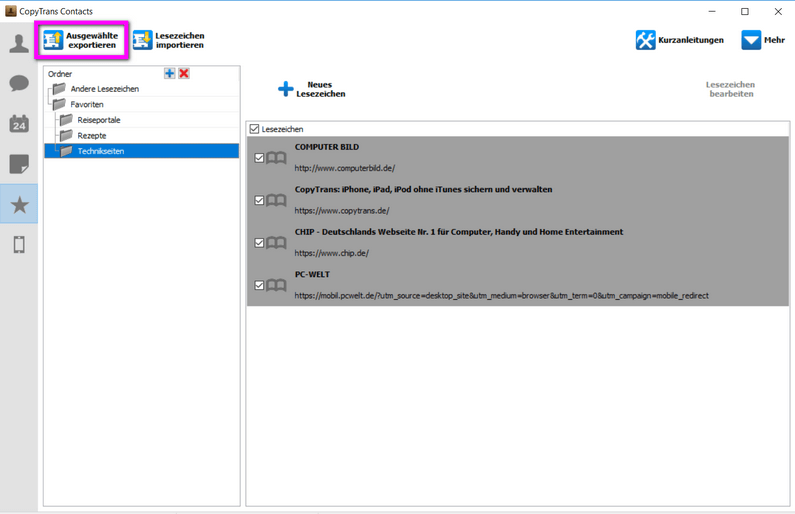This screenshot has width=795, height=514.
Task: Select the Technikseiten folder
Action: [142, 151]
